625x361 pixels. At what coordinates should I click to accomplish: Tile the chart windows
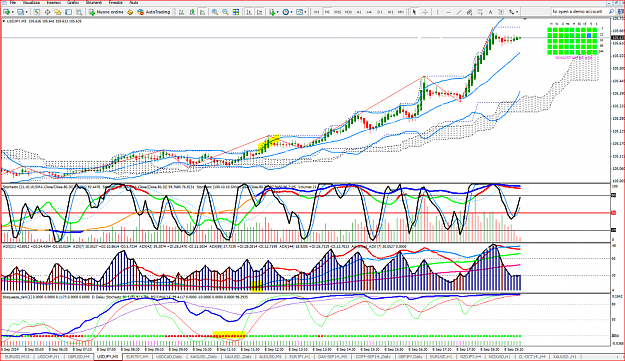coord(236,12)
